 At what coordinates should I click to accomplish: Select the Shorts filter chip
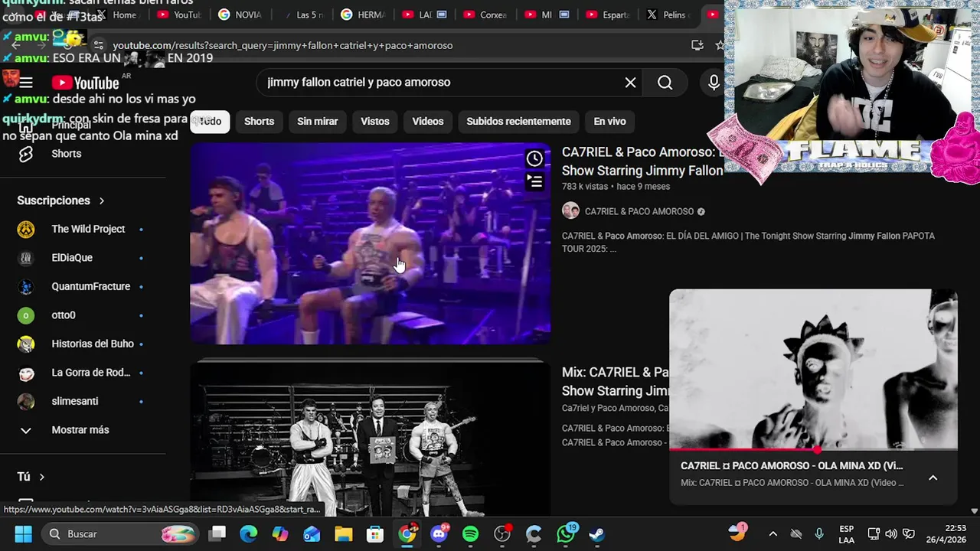tap(259, 121)
